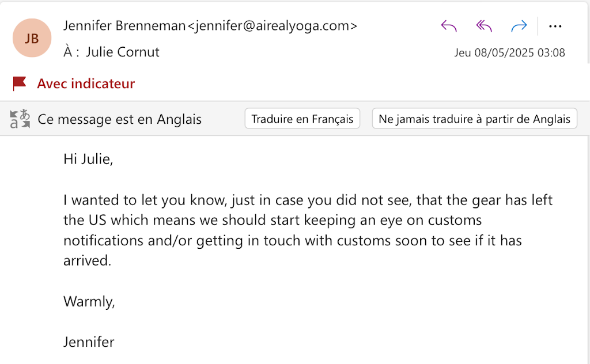This screenshot has width=590, height=364.
Task: Click the Ce message est en Anglais notice
Action: [x=119, y=119]
